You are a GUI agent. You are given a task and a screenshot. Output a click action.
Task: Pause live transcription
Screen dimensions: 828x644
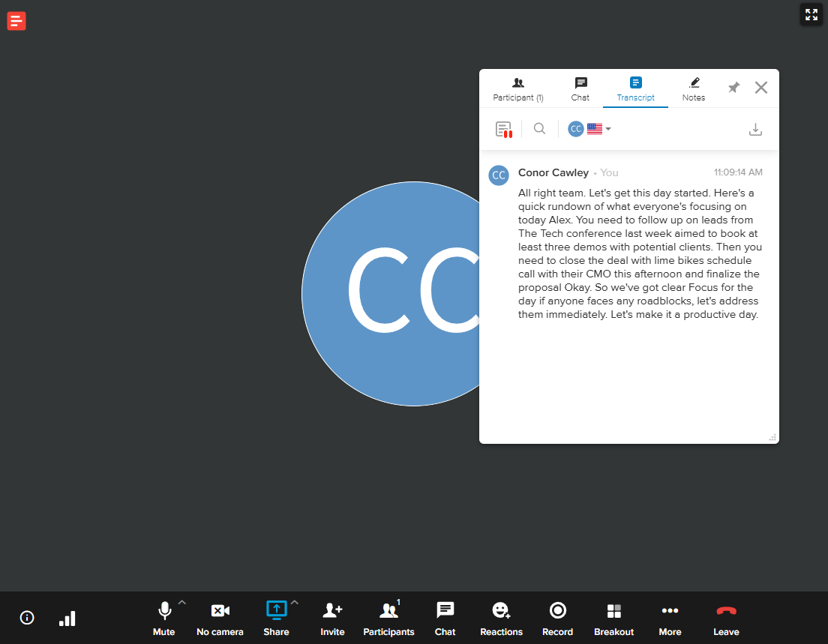(x=504, y=128)
